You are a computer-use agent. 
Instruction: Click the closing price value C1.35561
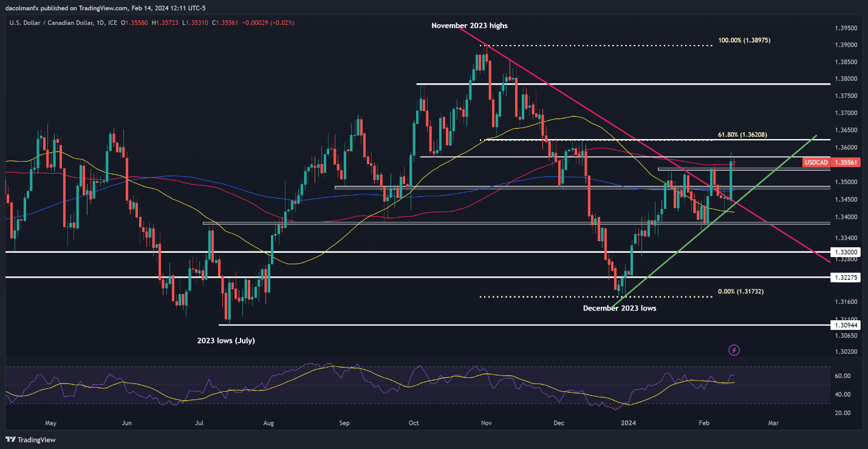pyautogui.click(x=224, y=23)
